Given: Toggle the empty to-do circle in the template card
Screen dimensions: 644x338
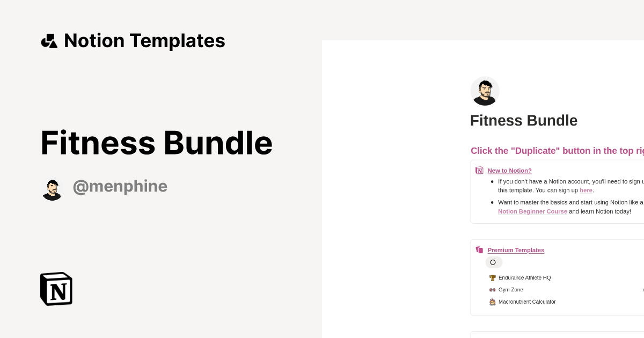Looking at the screenshot, I should [x=493, y=262].
